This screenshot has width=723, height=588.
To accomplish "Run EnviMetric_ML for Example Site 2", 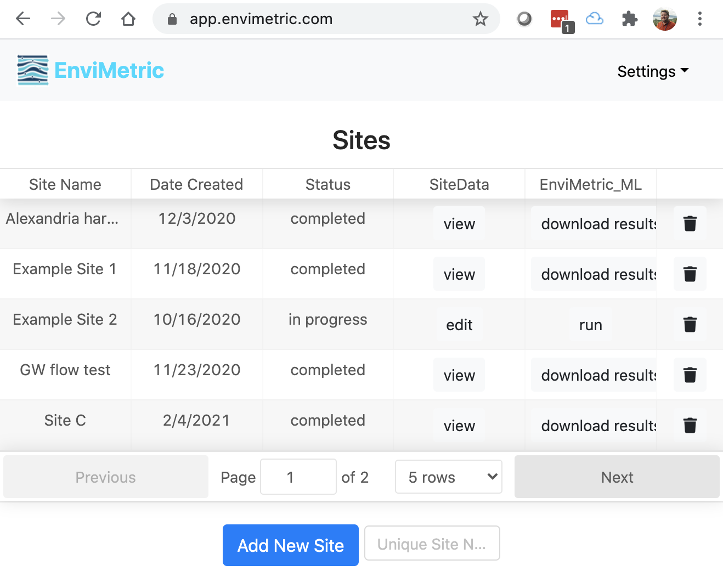I will (x=591, y=324).
